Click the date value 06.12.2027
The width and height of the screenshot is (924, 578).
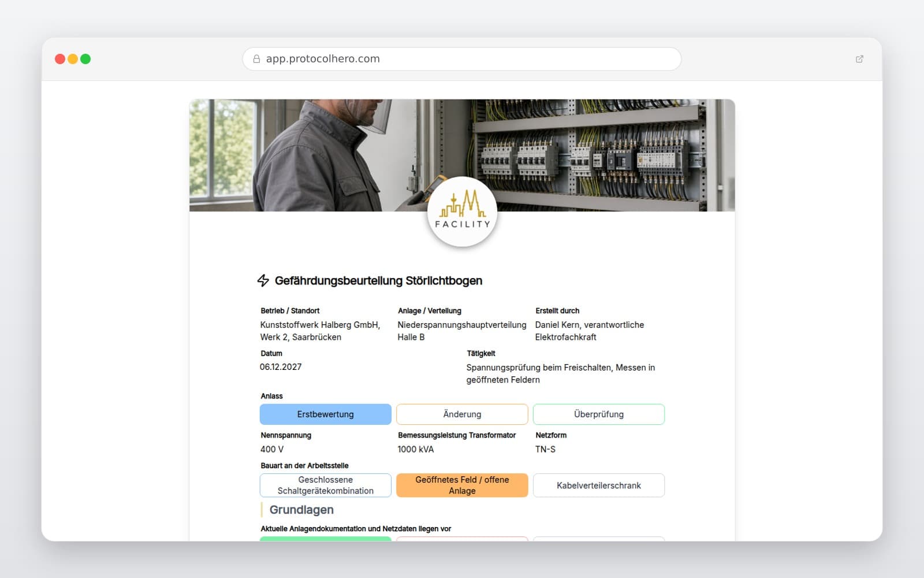click(281, 367)
